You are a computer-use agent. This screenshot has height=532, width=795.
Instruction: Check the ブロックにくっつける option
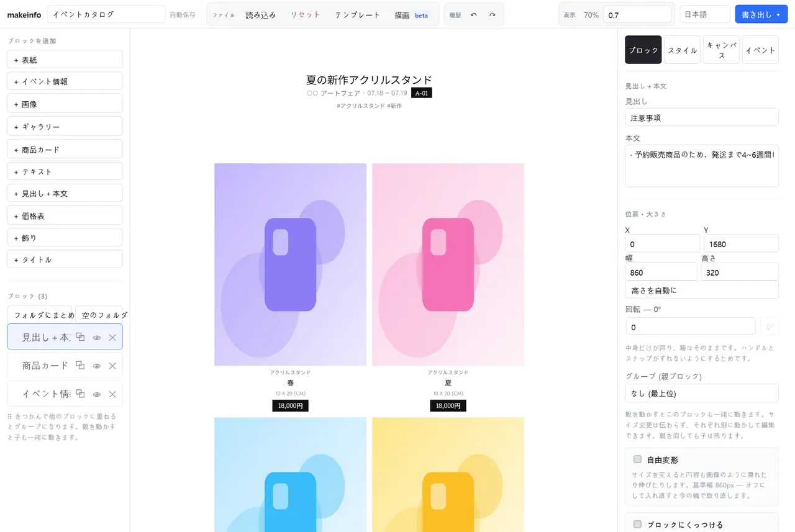pos(637,524)
